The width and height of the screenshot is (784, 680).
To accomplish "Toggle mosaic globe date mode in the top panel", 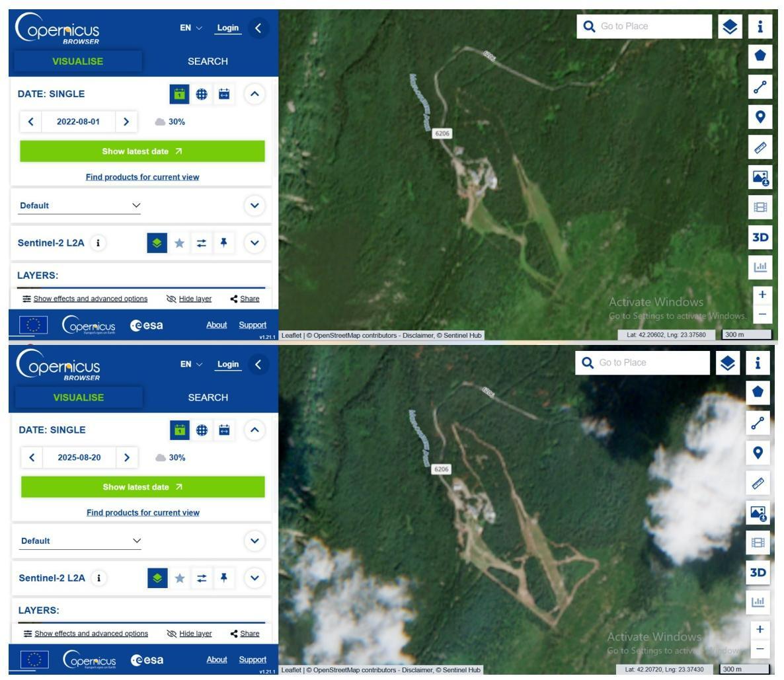I will [202, 94].
